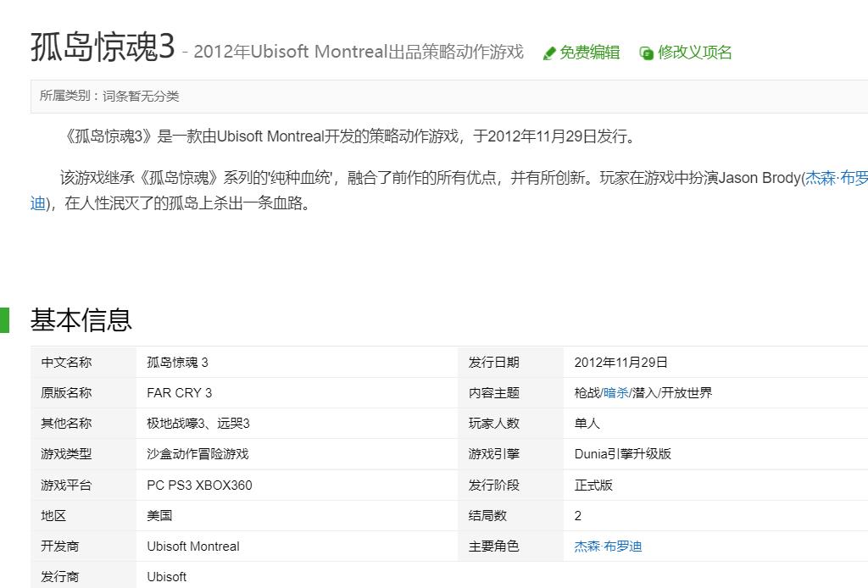Click the 主要角色 label cell

coord(510,546)
